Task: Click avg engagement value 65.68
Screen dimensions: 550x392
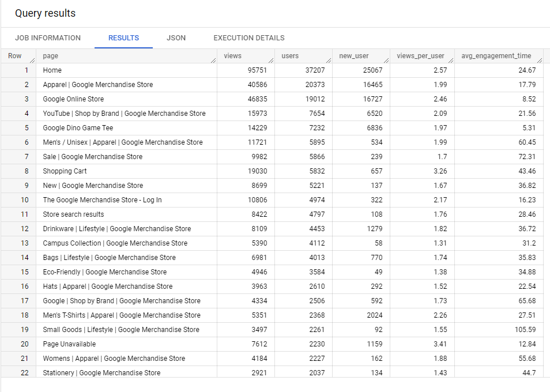Action: [527, 300]
